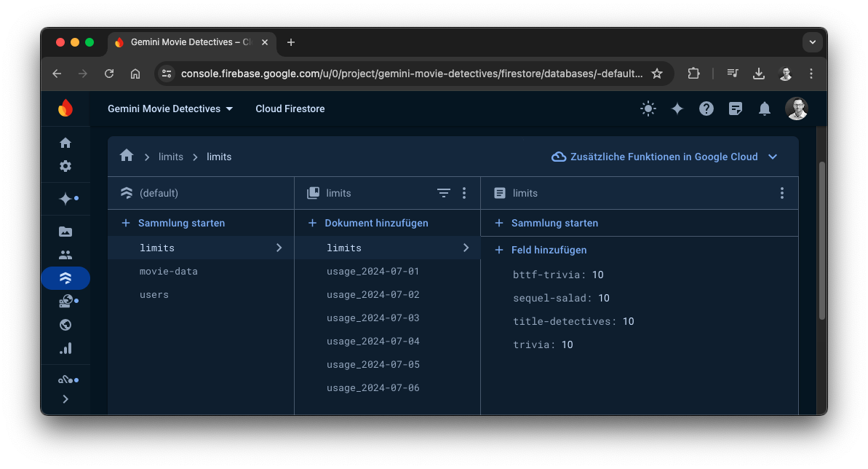Select Firestore Database icon in sidebar

(65, 278)
